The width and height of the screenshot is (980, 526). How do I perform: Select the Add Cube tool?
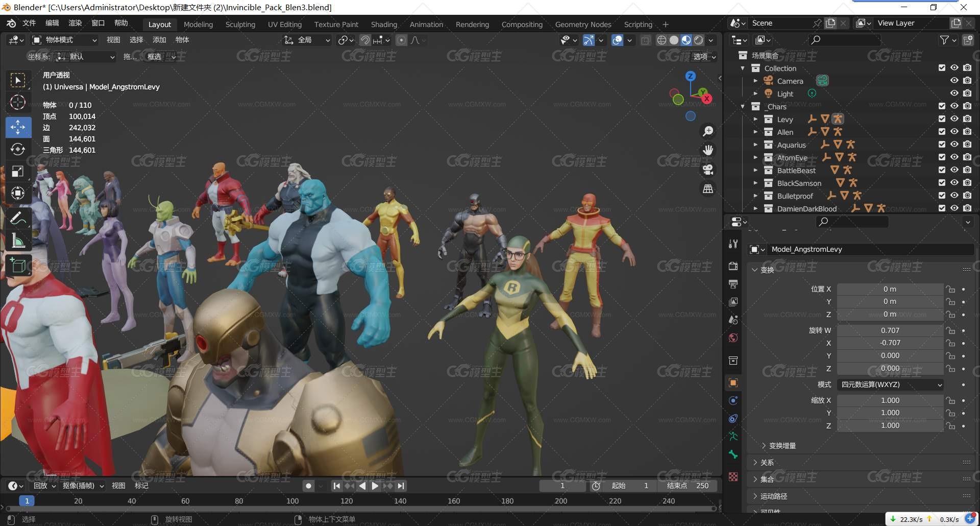point(18,265)
